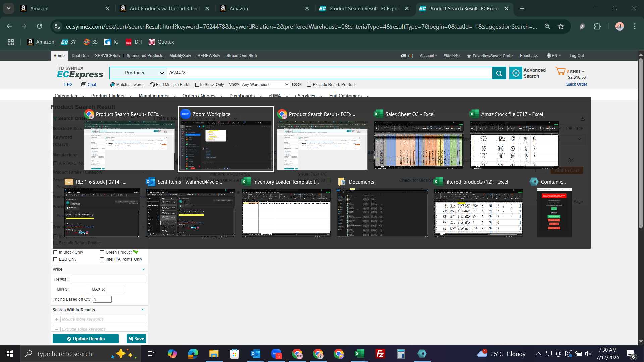
Task: Open Chat link
Action: (89, 85)
